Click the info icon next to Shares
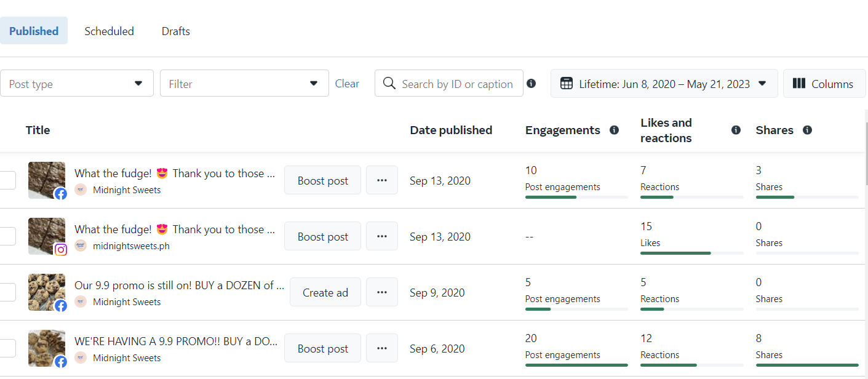The width and height of the screenshot is (868, 379). point(807,130)
